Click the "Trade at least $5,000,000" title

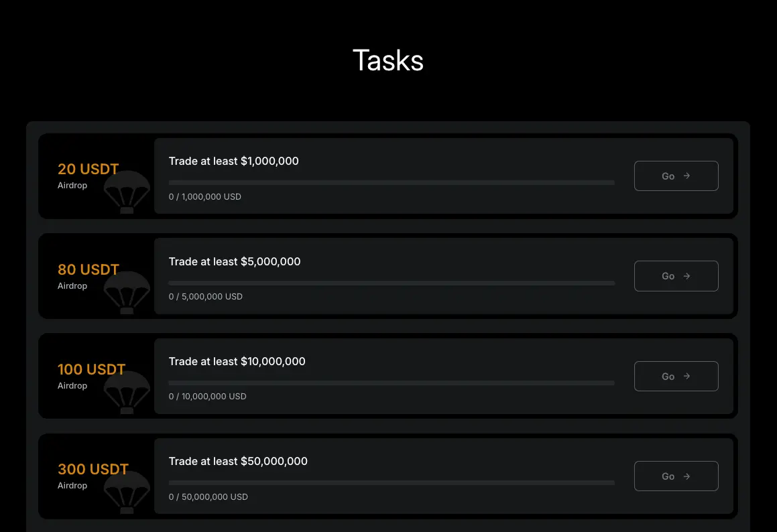[x=235, y=261]
